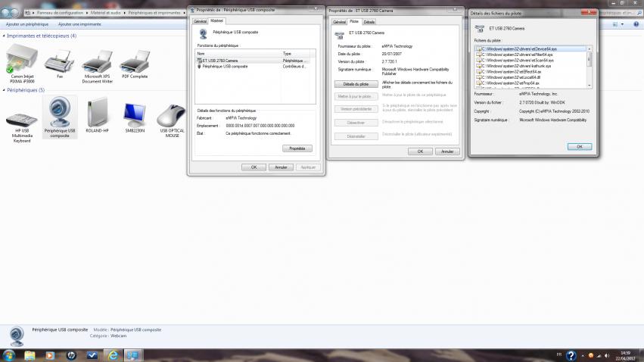Screen dimensions: 644x362
Task: Click the Back navigation arrow in Explorer
Action: point(6,13)
